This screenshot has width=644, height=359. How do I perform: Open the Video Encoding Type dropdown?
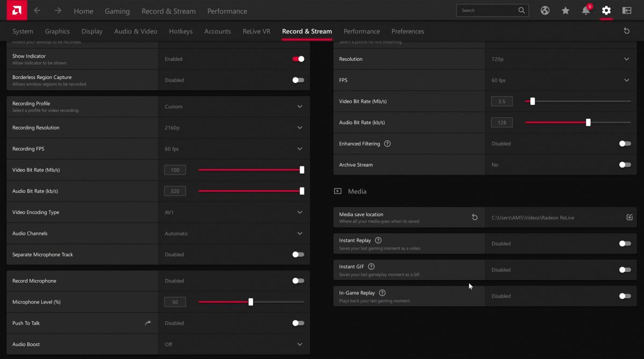(x=300, y=212)
